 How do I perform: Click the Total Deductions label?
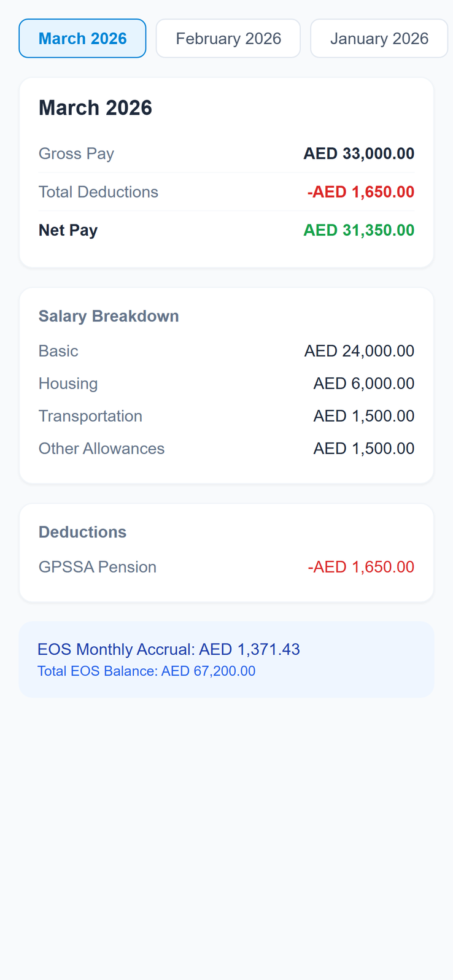click(98, 192)
